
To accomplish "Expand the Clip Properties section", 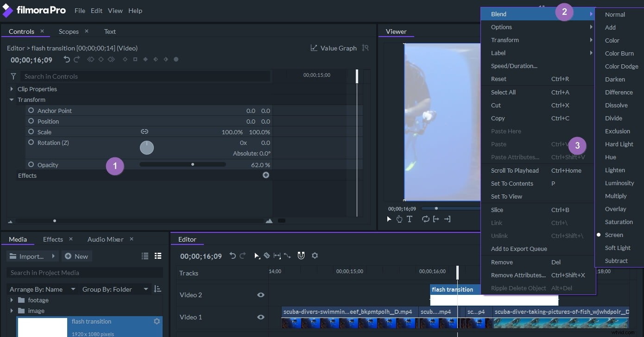I will [x=12, y=88].
